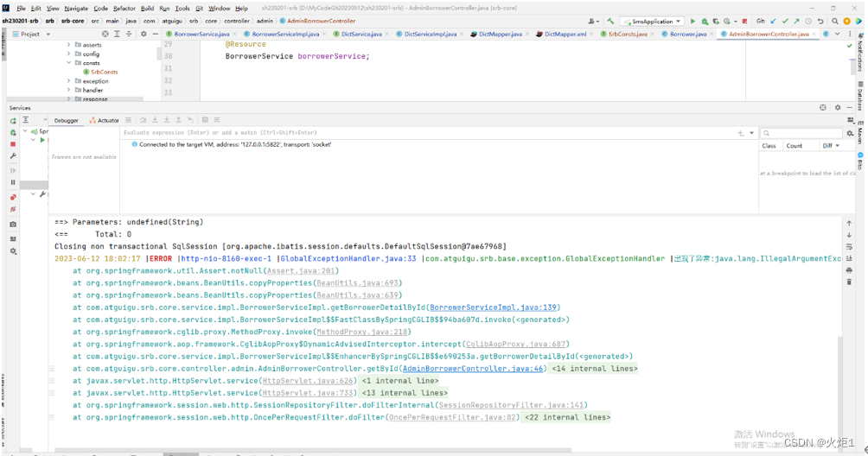Resume program in Services debug toolbar
This screenshot has width=868, height=456.
click(13, 170)
